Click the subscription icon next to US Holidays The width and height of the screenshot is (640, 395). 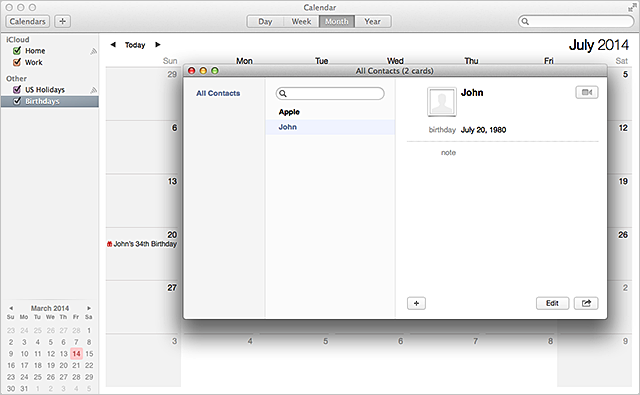(x=93, y=90)
